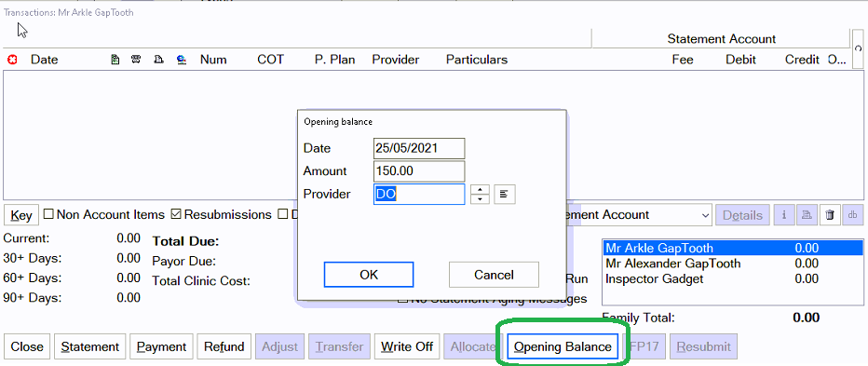Toggle the Resubmissions checkbox

click(x=176, y=214)
